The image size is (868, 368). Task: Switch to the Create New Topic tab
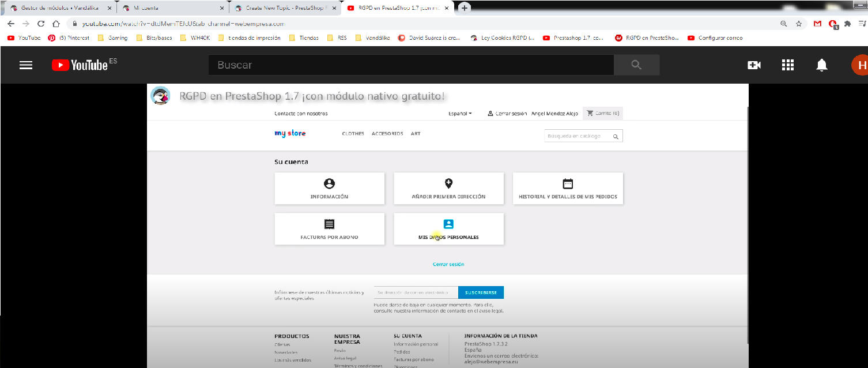pos(284,8)
